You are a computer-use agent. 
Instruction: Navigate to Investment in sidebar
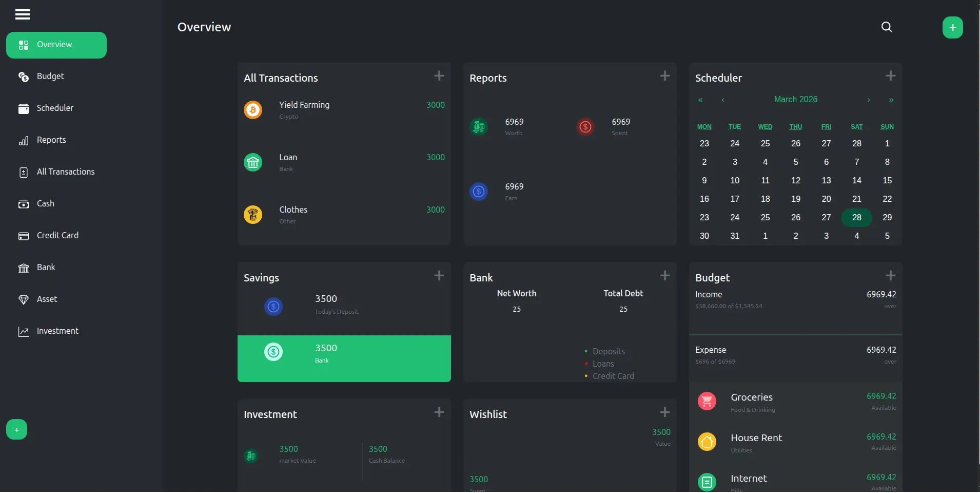point(57,331)
